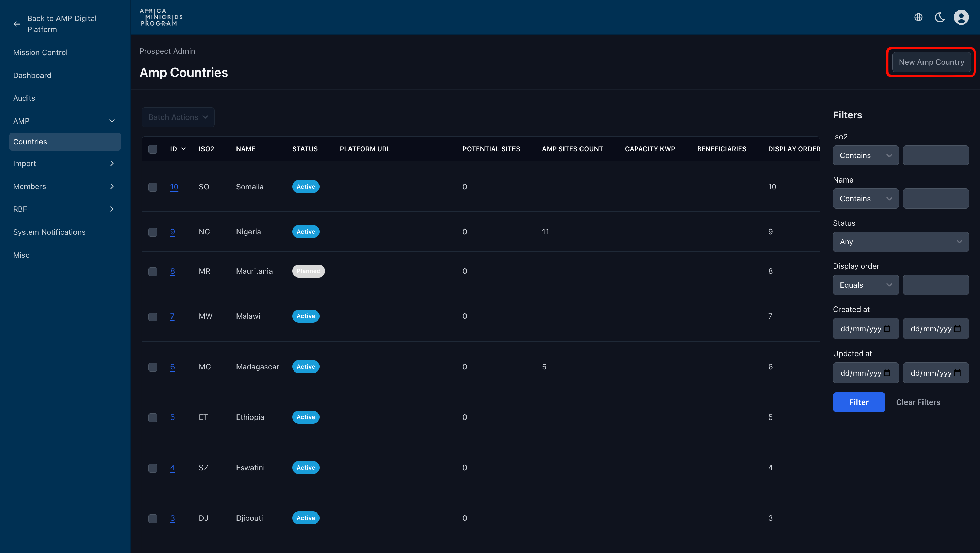Click the New Amp Country button
Screen dimensions: 980x553
tap(931, 62)
